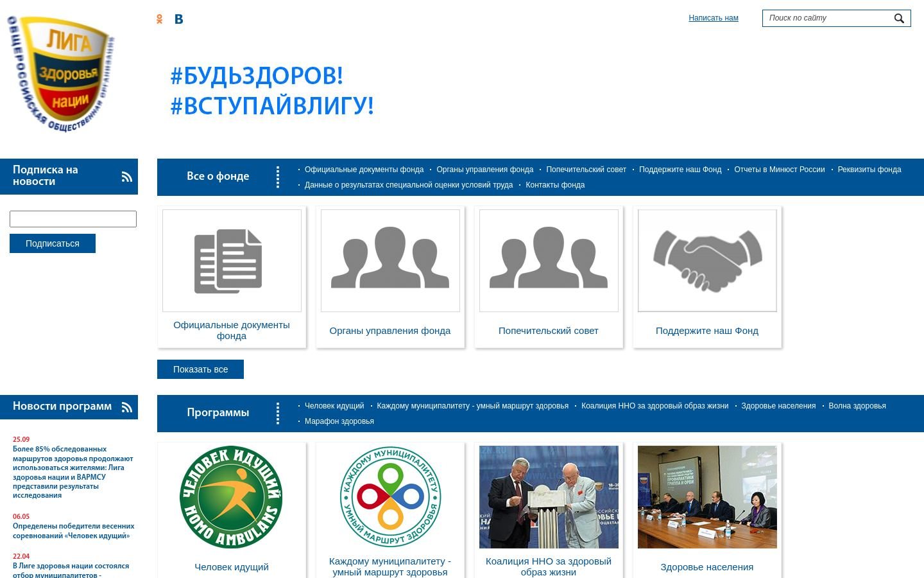Open Каждому муниципалитету circular logo
Viewport: 924px width, 578px height.
pyautogui.click(x=390, y=497)
